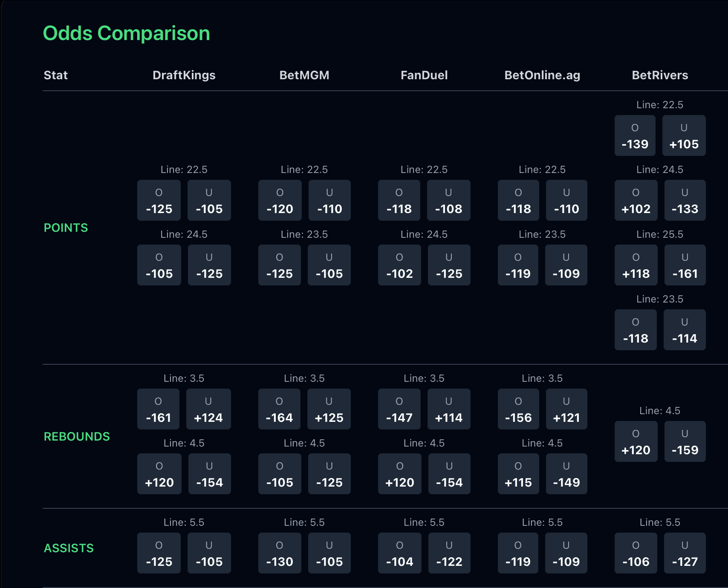Click the FanDuel column header

(424, 75)
